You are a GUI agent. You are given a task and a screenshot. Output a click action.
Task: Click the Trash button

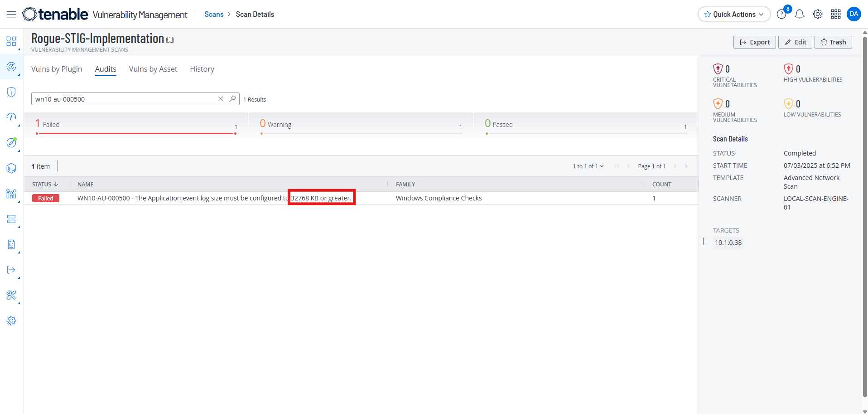[833, 42]
